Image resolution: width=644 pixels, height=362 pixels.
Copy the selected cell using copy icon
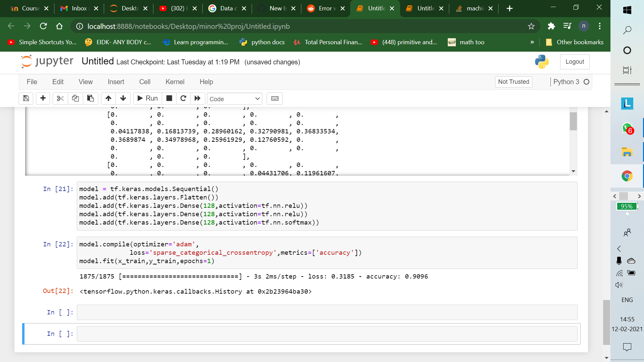75,98
